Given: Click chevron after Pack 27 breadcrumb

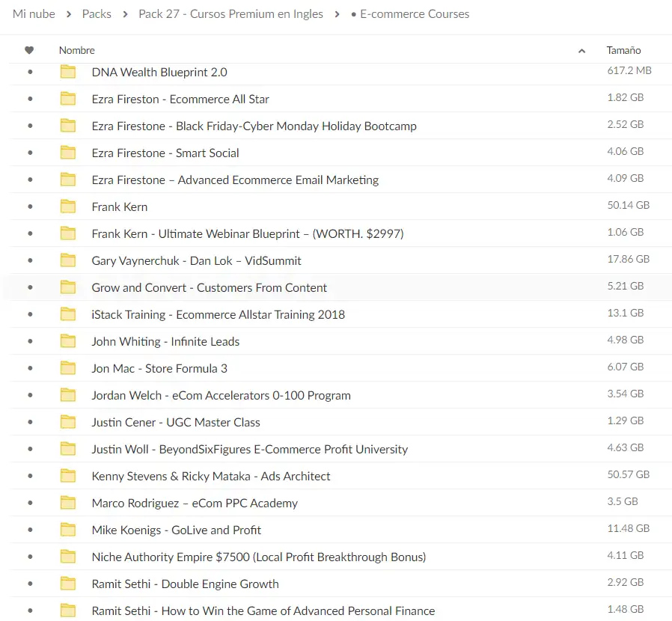Looking at the screenshot, I should pos(337,14).
